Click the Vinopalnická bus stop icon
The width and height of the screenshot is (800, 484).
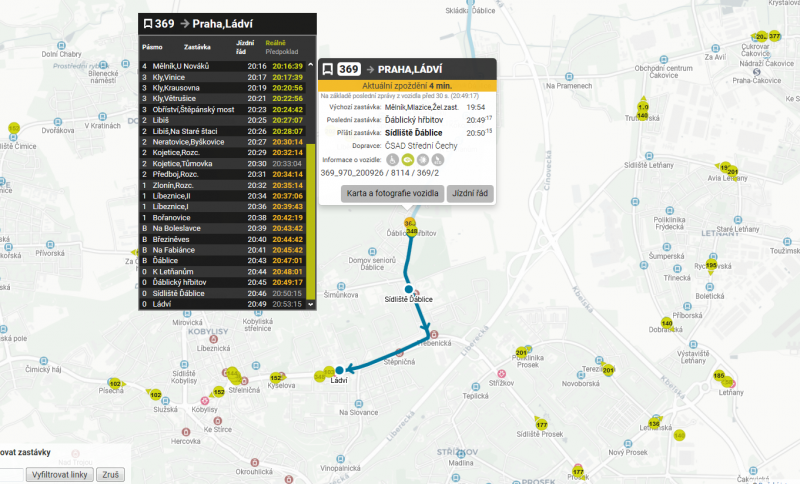click(x=340, y=459)
